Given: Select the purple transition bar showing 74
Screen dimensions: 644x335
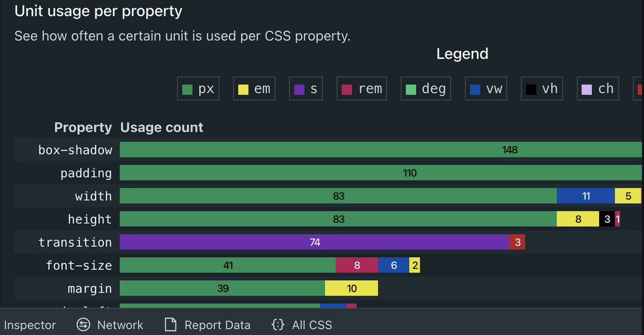Looking at the screenshot, I should [314, 242].
